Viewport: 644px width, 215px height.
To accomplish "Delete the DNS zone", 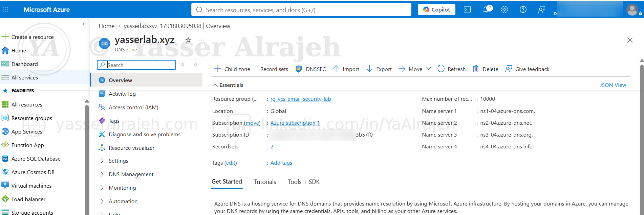I will pyautogui.click(x=485, y=69).
